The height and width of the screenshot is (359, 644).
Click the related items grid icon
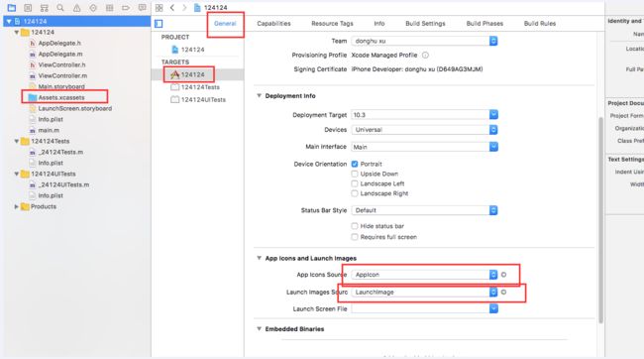159,8
